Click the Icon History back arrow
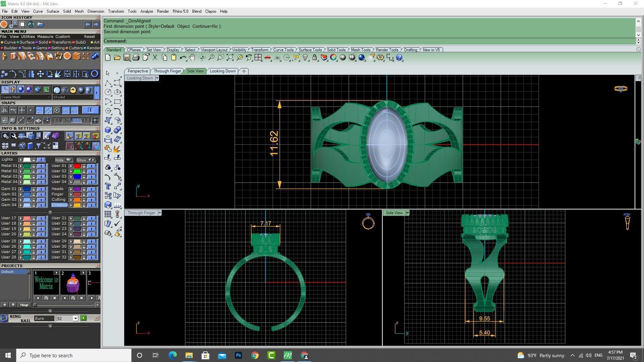Viewport: 644px width, 362px height. click(x=87, y=24)
